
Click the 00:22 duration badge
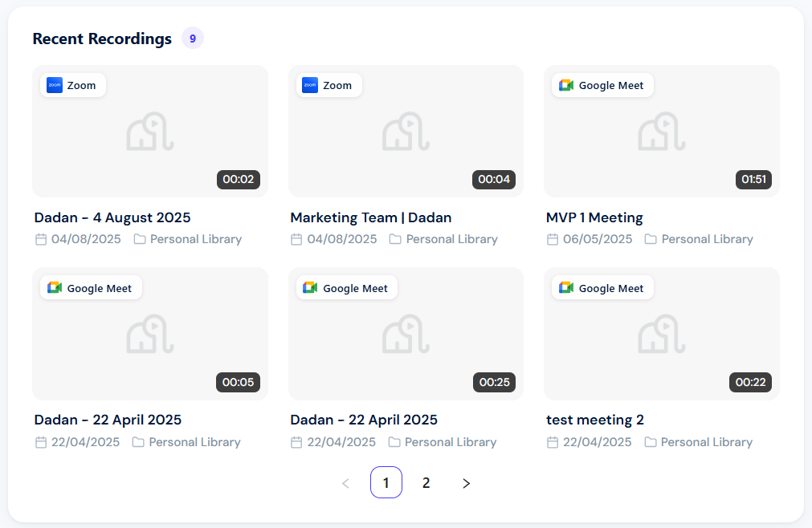pyautogui.click(x=750, y=382)
